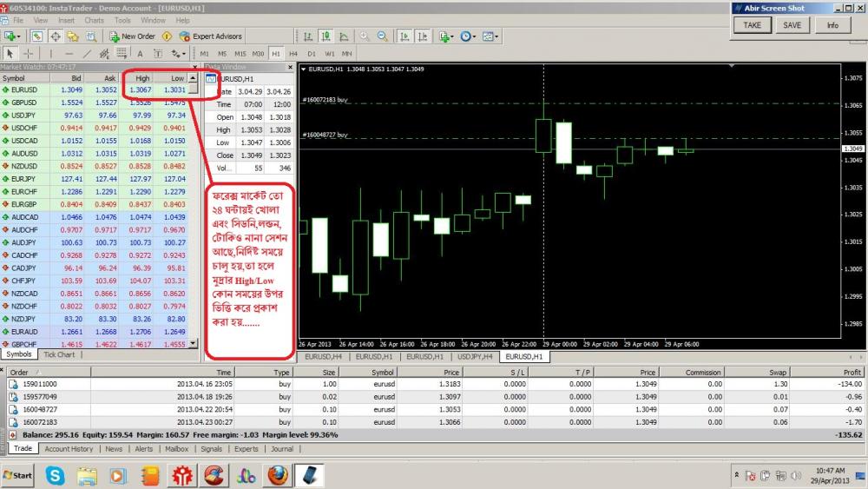Open the Periods clock dropdown

(468, 36)
